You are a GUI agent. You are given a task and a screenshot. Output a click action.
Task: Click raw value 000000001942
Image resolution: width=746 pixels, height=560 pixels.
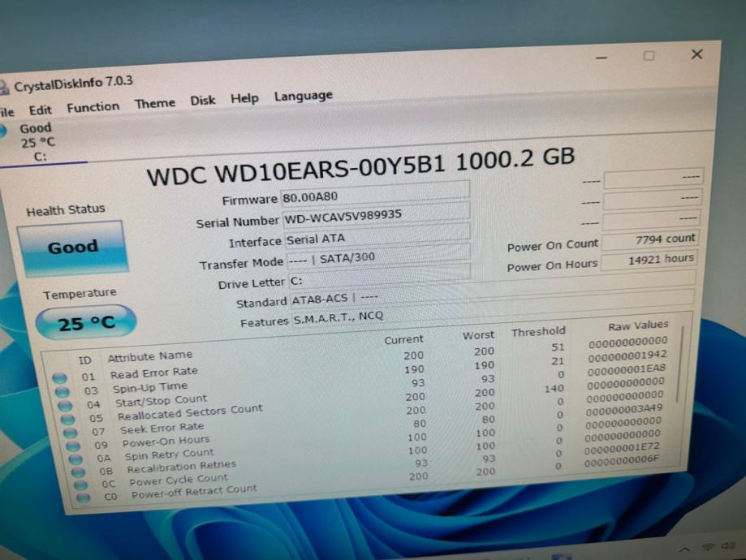tap(627, 356)
